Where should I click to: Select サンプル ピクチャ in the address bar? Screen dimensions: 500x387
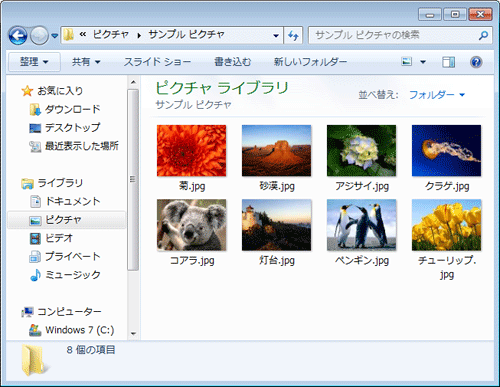point(186,35)
